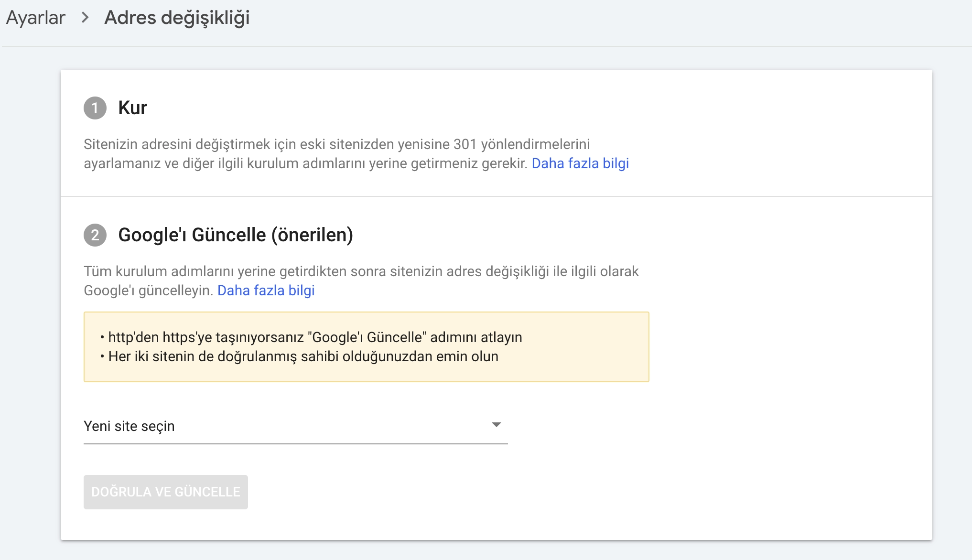This screenshot has height=560, width=972.
Task: Click the Tüm kurulum adımlarını description text
Action: click(x=361, y=281)
